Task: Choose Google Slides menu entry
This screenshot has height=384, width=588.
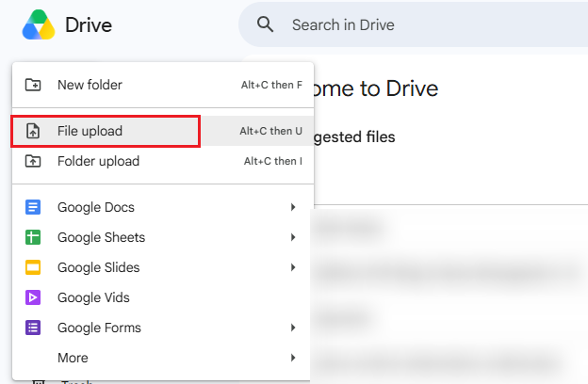Action: 163,267
